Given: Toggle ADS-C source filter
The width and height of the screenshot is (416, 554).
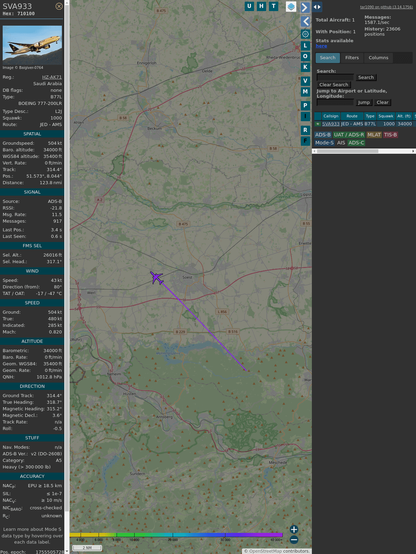Looking at the screenshot, I should pos(356,143).
